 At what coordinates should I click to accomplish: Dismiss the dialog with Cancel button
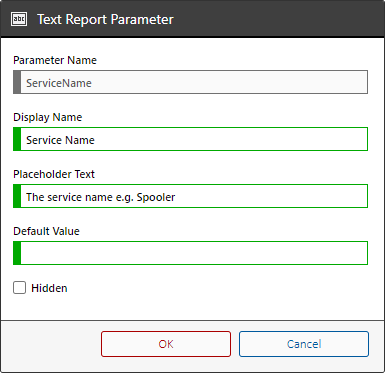point(304,344)
